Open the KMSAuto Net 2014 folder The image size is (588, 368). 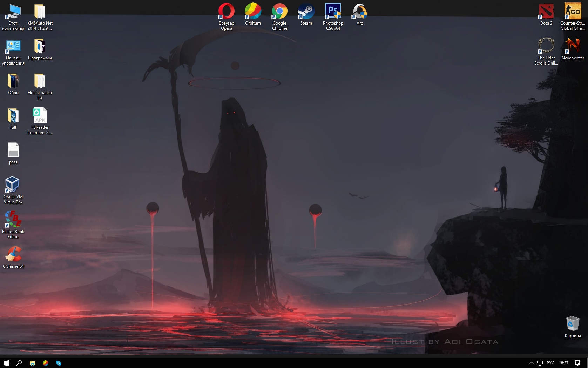[x=40, y=17]
